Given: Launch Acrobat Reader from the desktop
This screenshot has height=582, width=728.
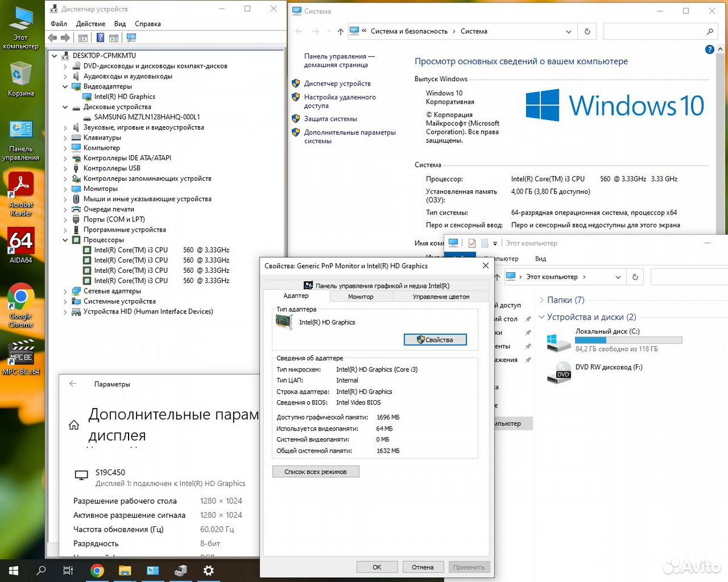Looking at the screenshot, I should (x=21, y=194).
